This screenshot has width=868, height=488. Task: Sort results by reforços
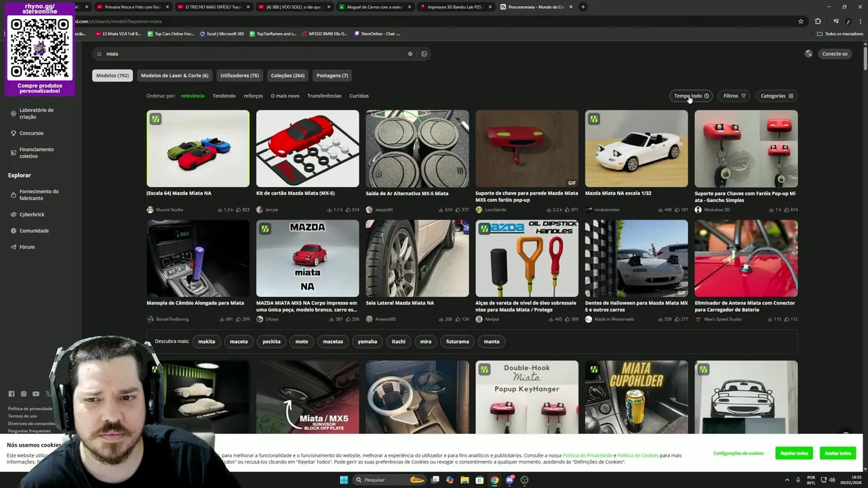coord(253,96)
